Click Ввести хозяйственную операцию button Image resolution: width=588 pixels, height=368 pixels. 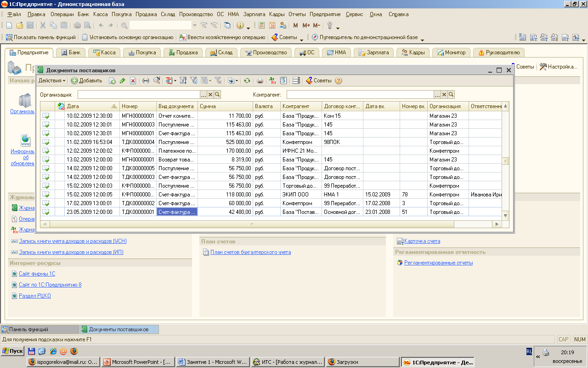pyautogui.click(x=223, y=37)
